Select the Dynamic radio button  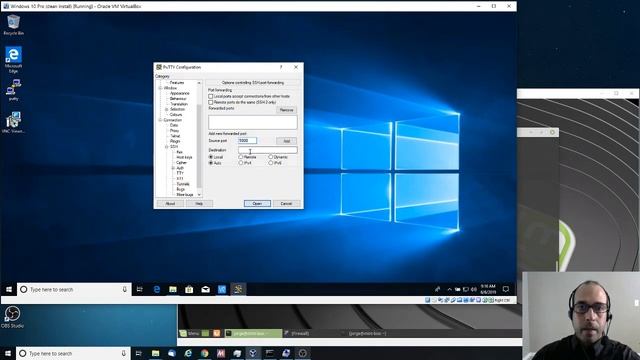(271, 157)
